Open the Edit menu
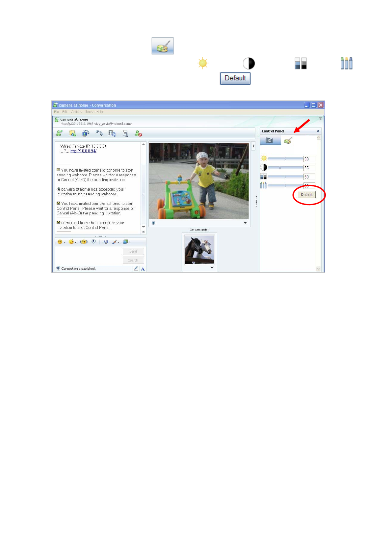This screenshot has width=392, height=555. [65, 112]
